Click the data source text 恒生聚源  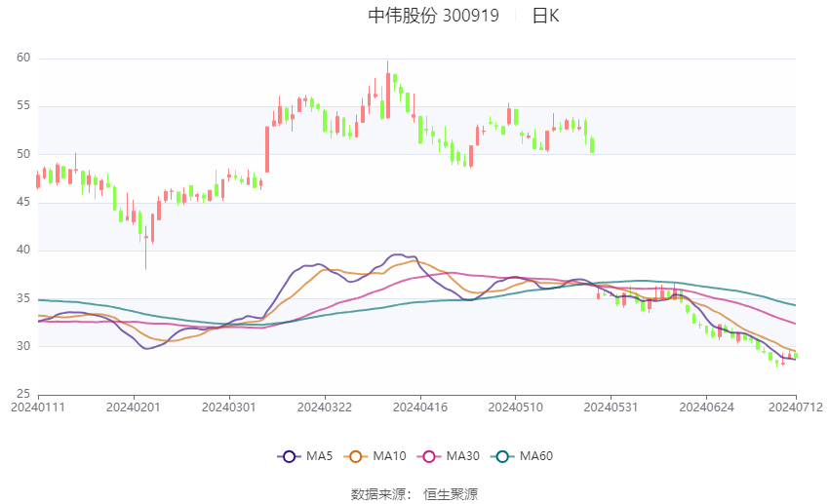(x=451, y=494)
